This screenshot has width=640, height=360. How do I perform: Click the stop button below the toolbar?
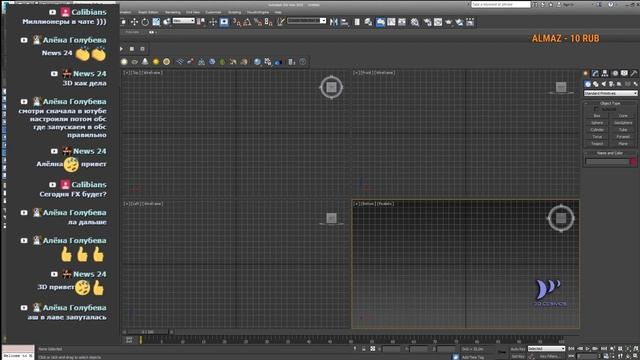coord(132,49)
